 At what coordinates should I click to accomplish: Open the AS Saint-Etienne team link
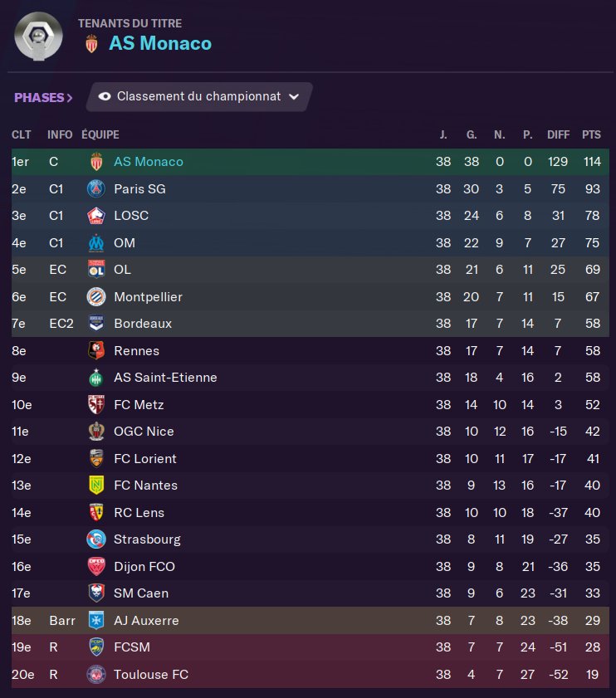click(x=165, y=378)
